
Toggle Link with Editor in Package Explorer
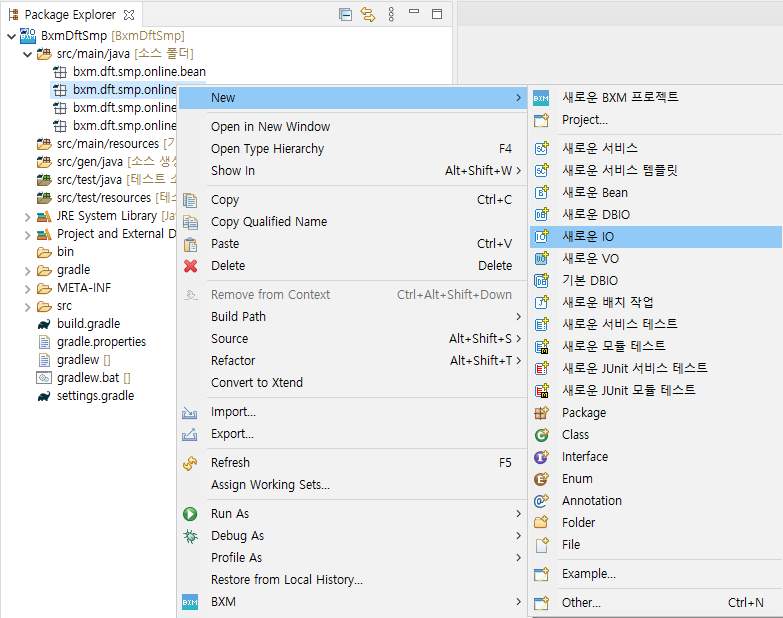pyautogui.click(x=367, y=14)
